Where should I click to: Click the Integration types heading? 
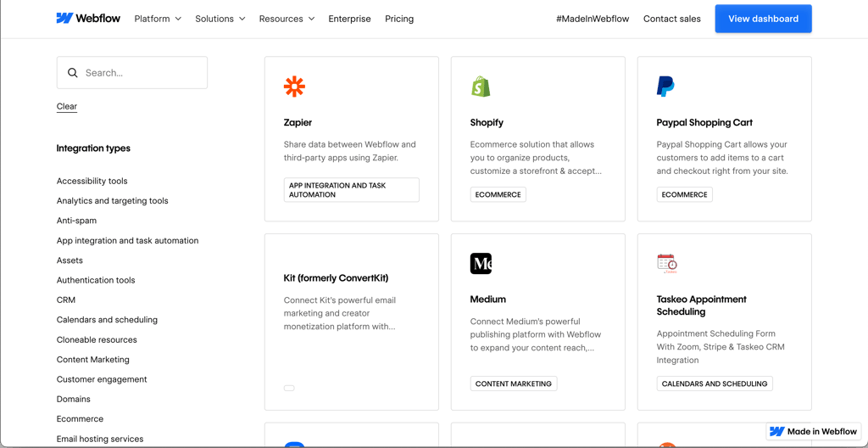coord(93,148)
